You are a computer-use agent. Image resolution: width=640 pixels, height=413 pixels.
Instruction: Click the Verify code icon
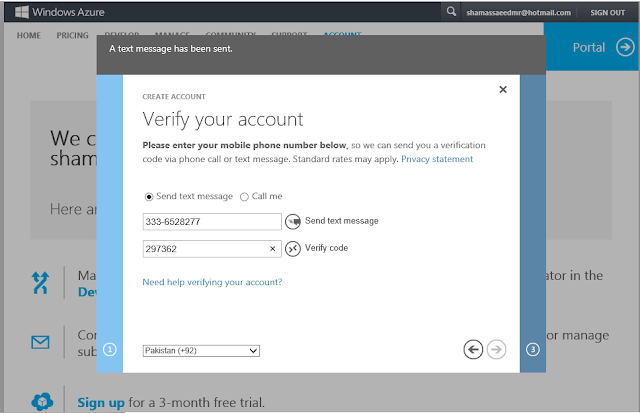point(293,249)
